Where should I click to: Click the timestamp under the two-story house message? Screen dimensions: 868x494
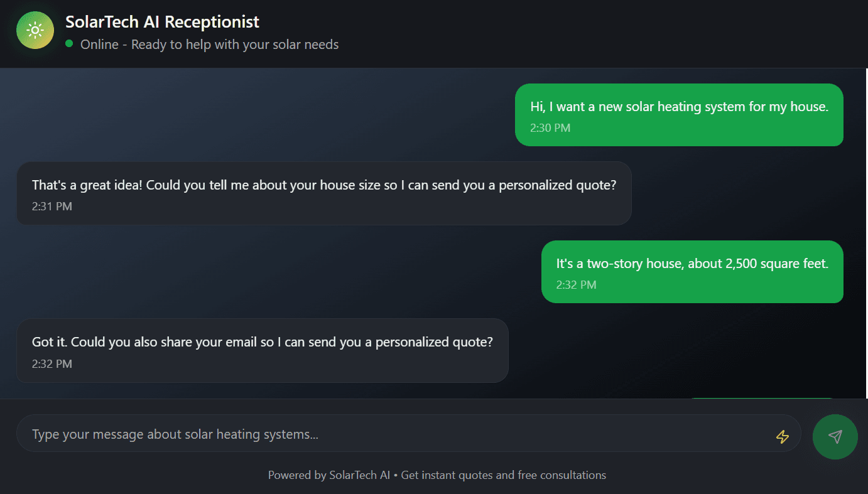[x=576, y=285]
